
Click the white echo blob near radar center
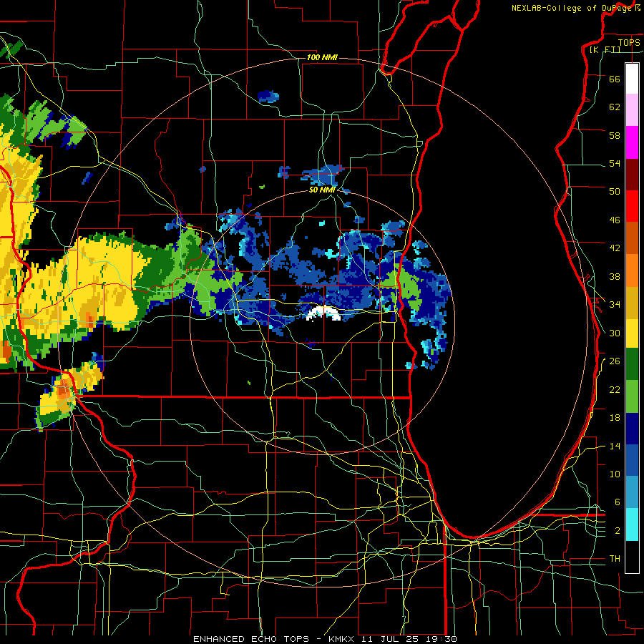coord(324,313)
